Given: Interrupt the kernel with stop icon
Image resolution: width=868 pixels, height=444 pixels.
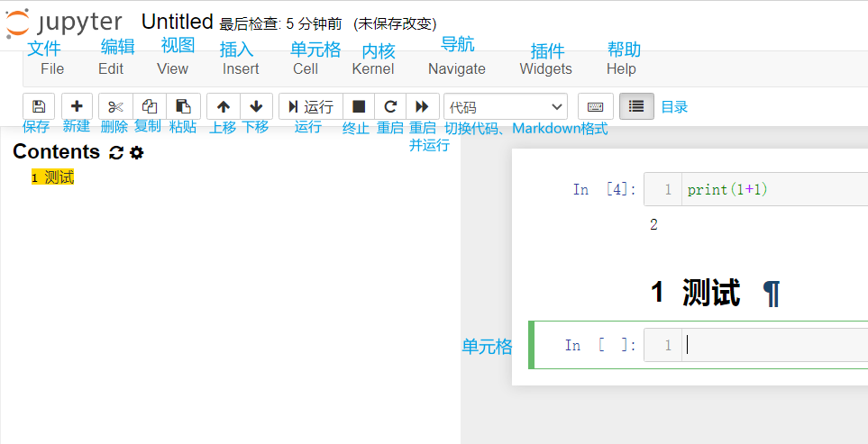Looking at the screenshot, I should pyautogui.click(x=359, y=106).
